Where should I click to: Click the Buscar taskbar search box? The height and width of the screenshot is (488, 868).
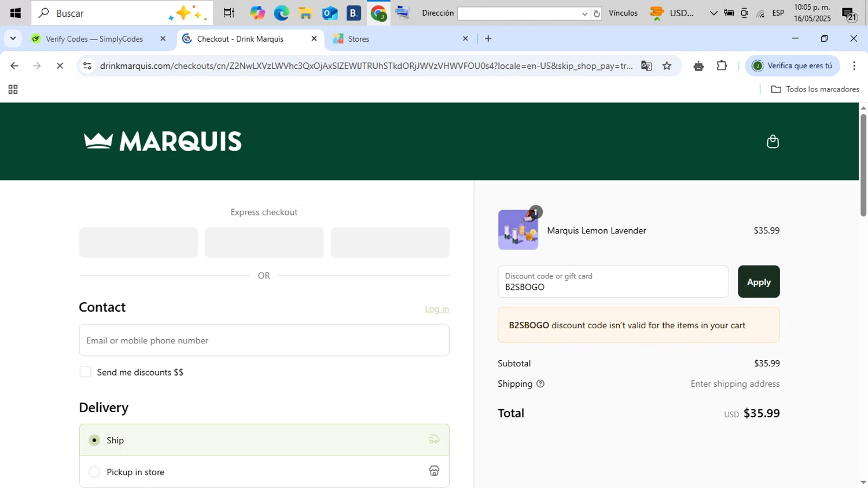[x=122, y=13]
